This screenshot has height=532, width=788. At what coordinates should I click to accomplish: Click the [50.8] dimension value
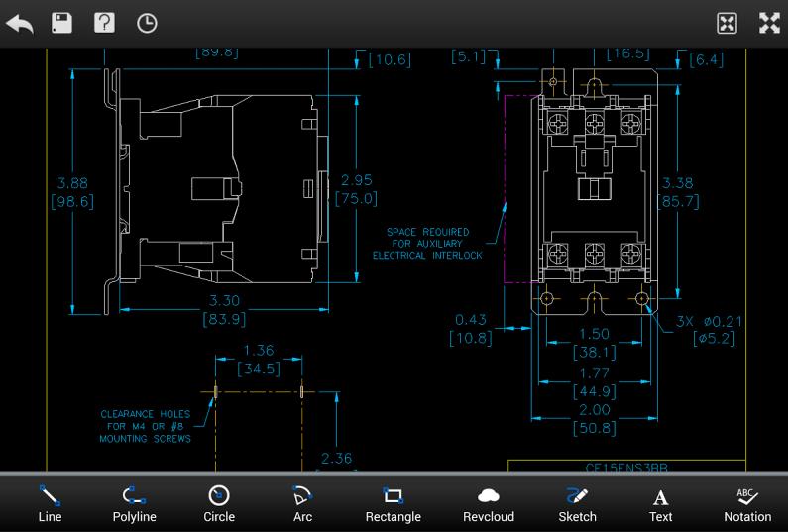594,428
